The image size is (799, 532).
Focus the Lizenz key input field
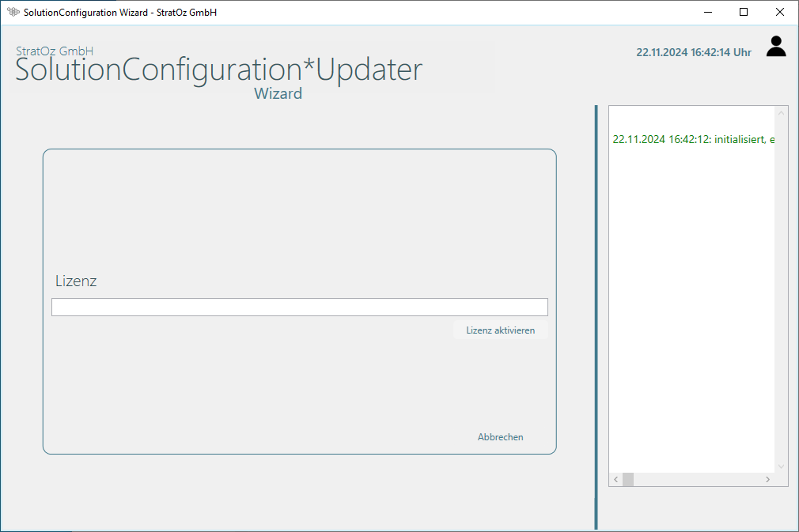click(299, 307)
